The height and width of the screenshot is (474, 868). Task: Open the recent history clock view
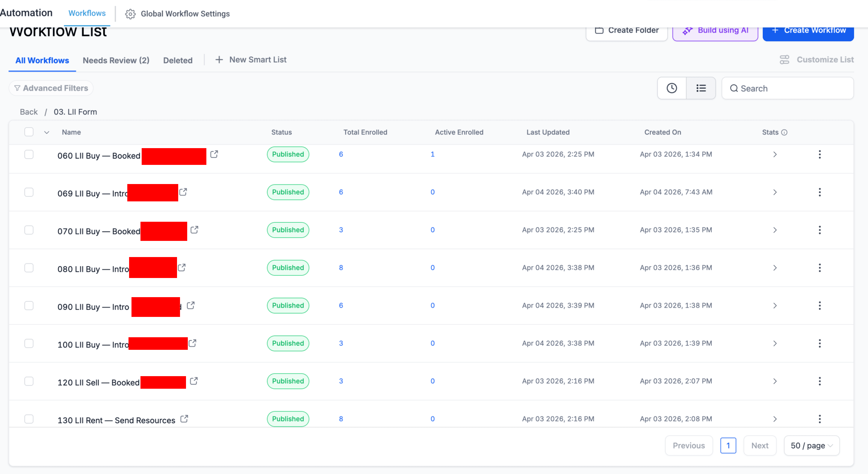[x=672, y=88]
